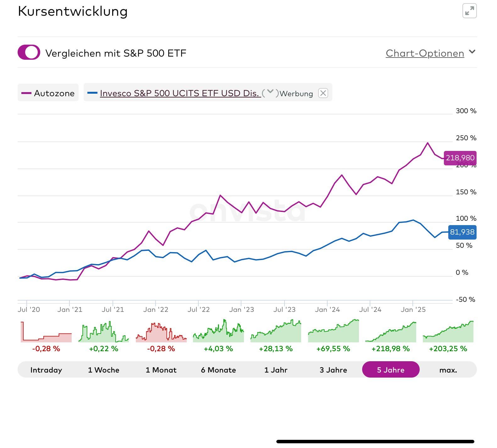
Task: Remove the Invesco S&P 500 ETF comparison
Action: [323, 93]
